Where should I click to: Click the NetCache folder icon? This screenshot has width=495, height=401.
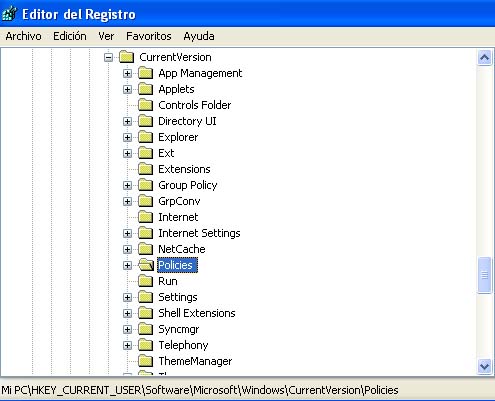[x=146, y=249]
